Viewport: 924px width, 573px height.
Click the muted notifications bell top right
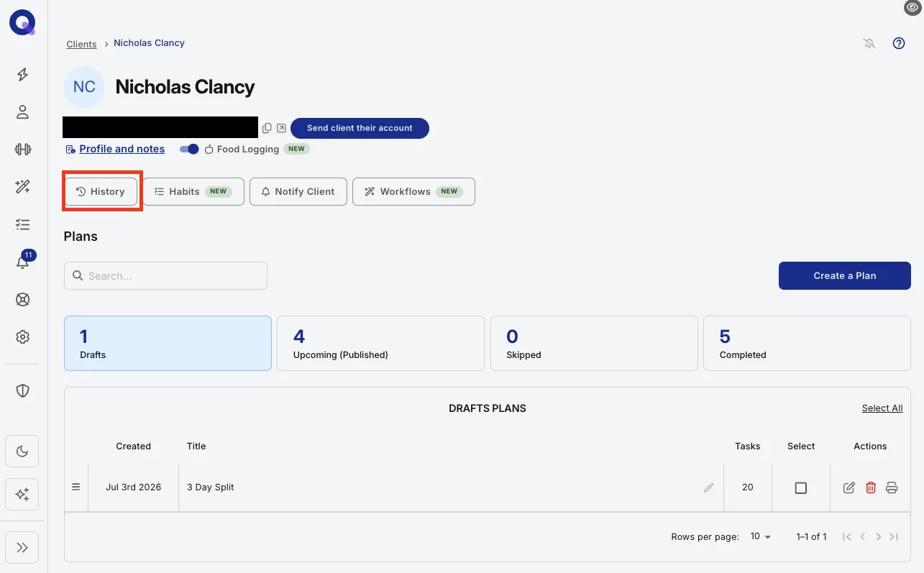pos(869,43)
